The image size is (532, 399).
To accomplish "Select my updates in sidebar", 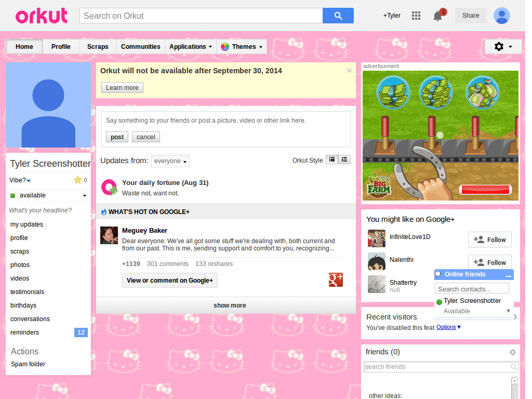I will [27, 224].
